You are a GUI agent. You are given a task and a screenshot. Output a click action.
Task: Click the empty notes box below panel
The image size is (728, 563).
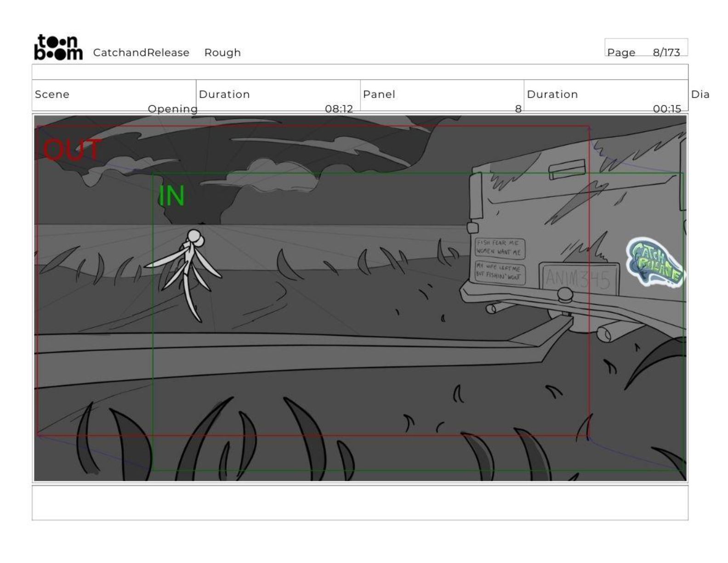click(x=360, y=503)
